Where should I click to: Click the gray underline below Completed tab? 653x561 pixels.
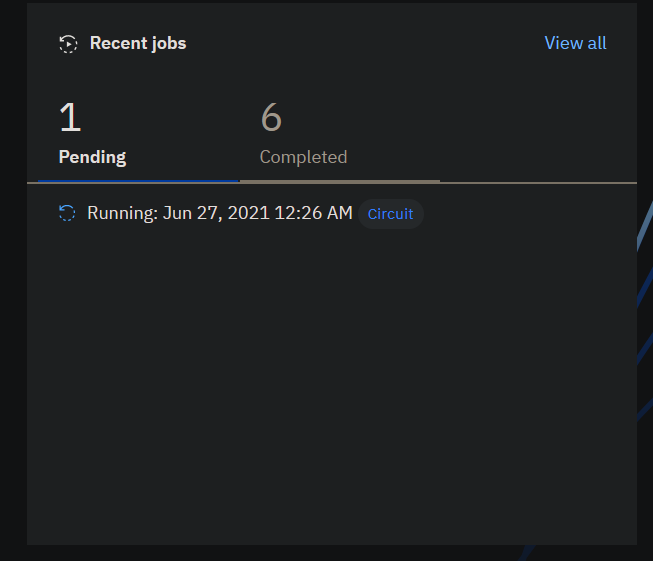pos(340,181)
